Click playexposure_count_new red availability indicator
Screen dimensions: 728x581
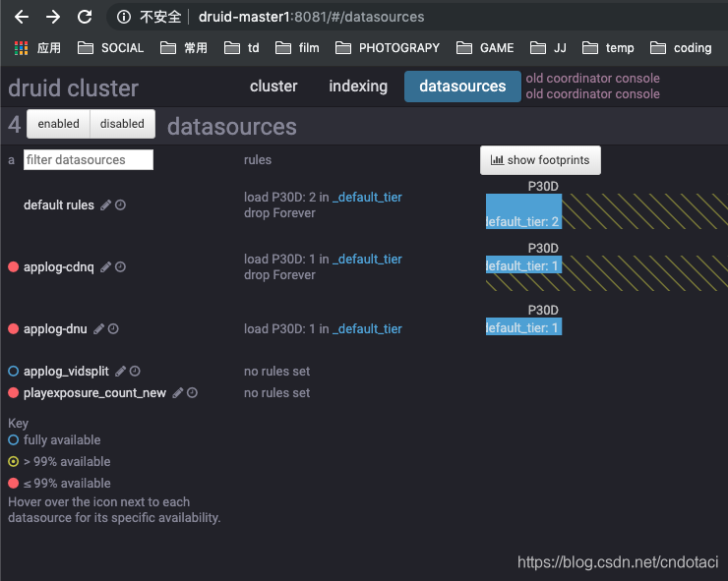14,393
